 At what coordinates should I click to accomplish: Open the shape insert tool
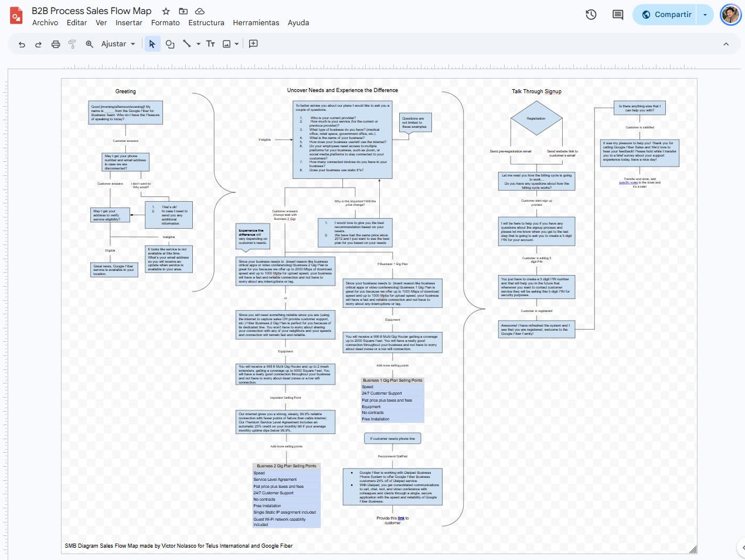[x=170, y=44]
